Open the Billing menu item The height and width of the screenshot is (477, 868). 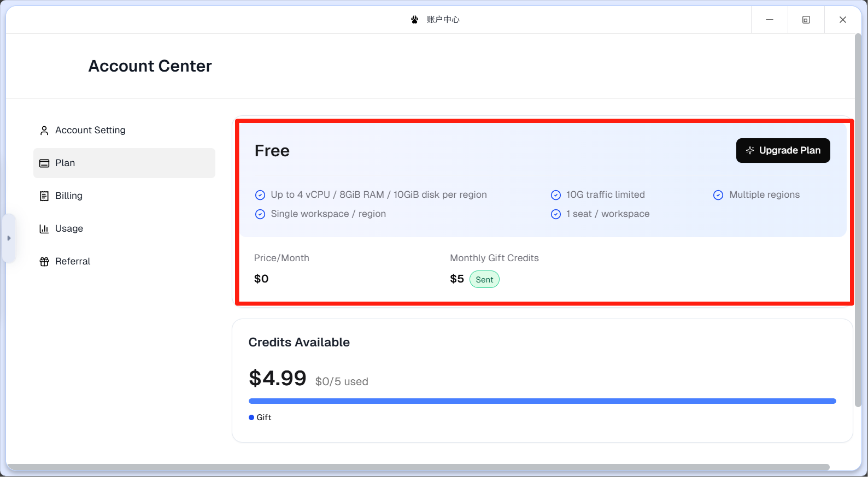pyautogui.click(x=69, y=196)
